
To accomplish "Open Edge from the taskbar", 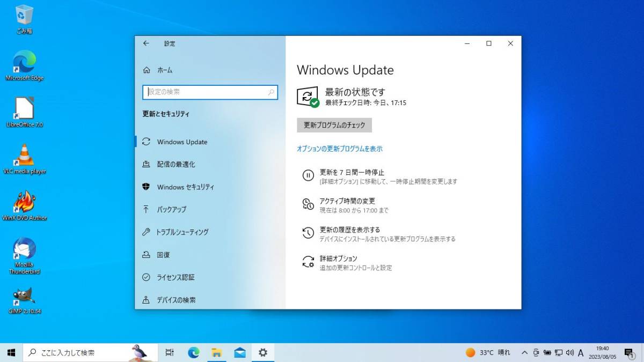I will coord(193,352).
